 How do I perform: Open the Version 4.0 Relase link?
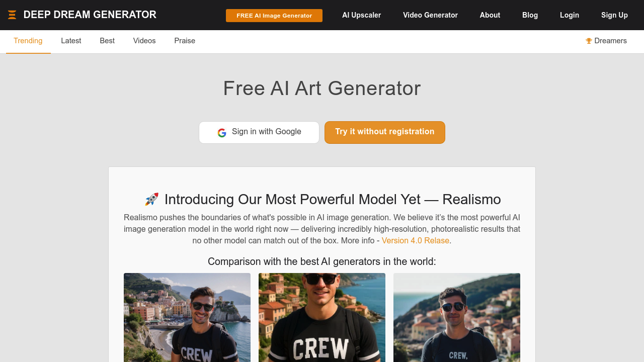point(416,240)
